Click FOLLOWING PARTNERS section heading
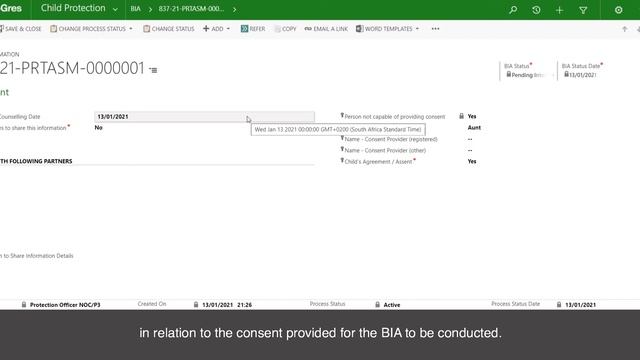 (36, 161)
